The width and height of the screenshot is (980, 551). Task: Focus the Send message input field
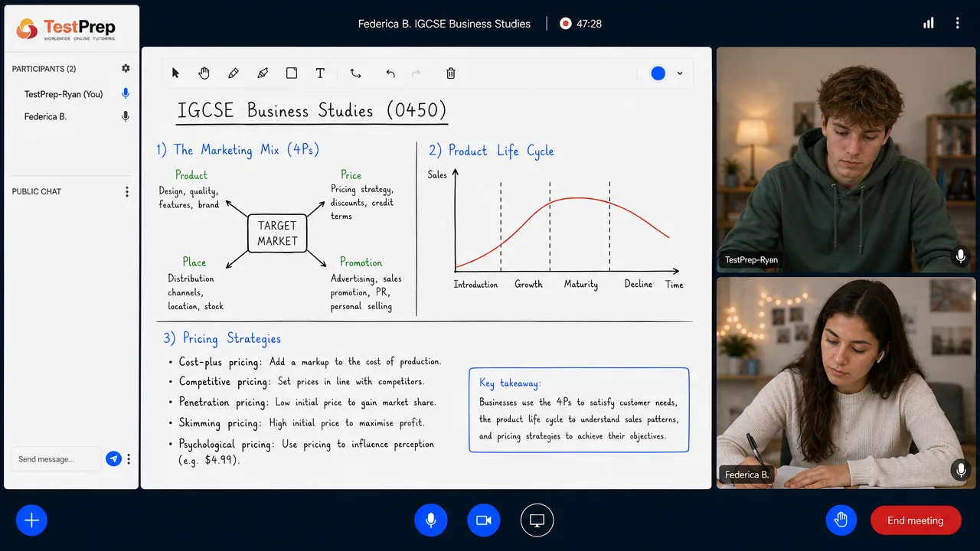click(x=56, y=459)
